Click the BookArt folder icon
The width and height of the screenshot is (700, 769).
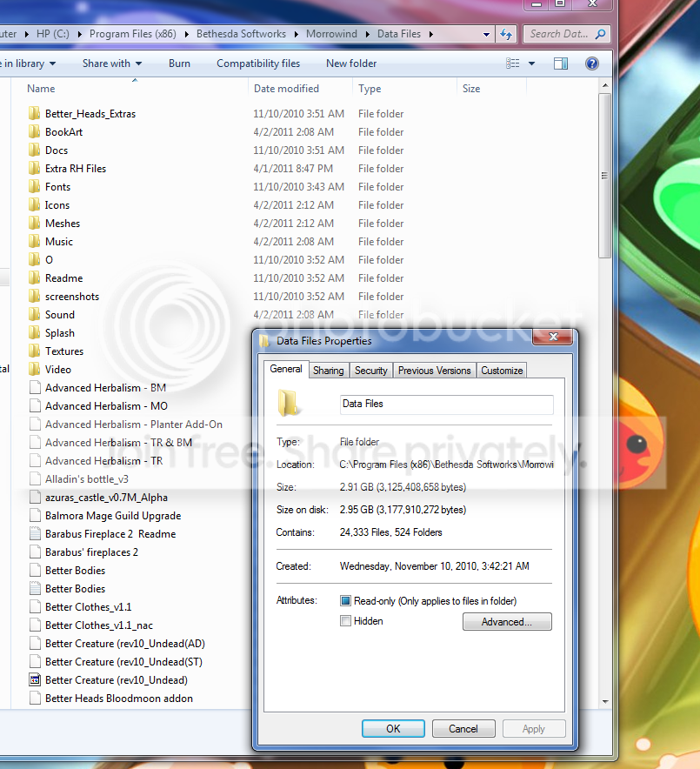(34, 132)
